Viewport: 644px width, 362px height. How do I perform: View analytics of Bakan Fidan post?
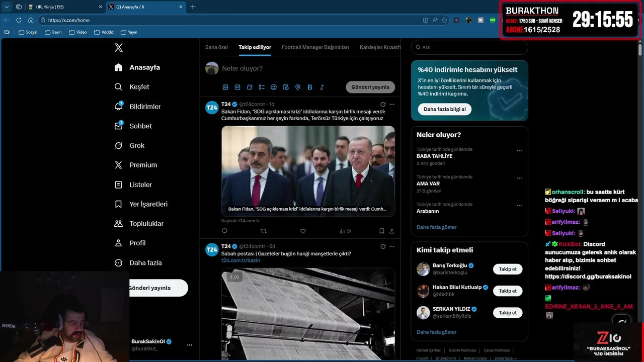[345, 231]
